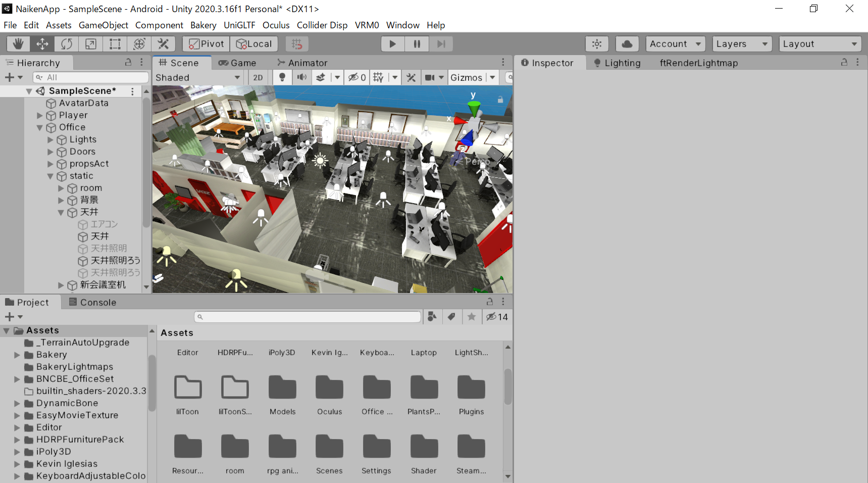
Task: Expand the Player object in Hierarchy
Action: [x=40, y=115]
